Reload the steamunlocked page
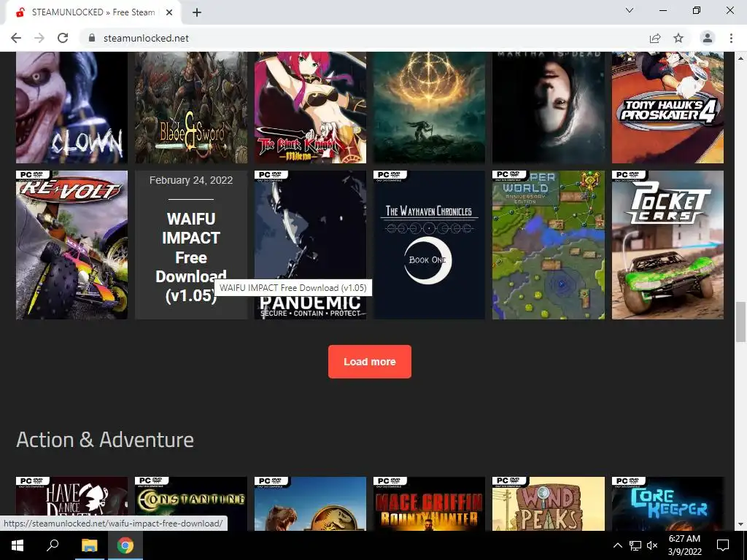The width and height of the screenshot is (747, 560). [63, 38]
